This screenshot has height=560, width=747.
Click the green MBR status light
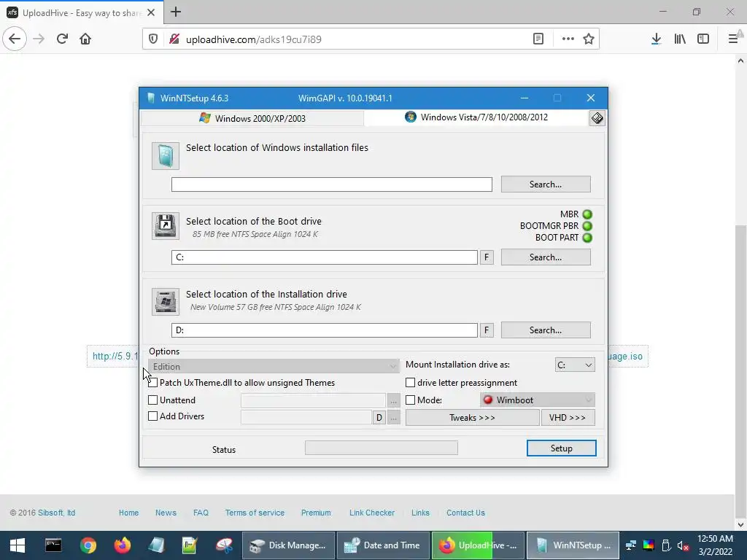point(587,214)
